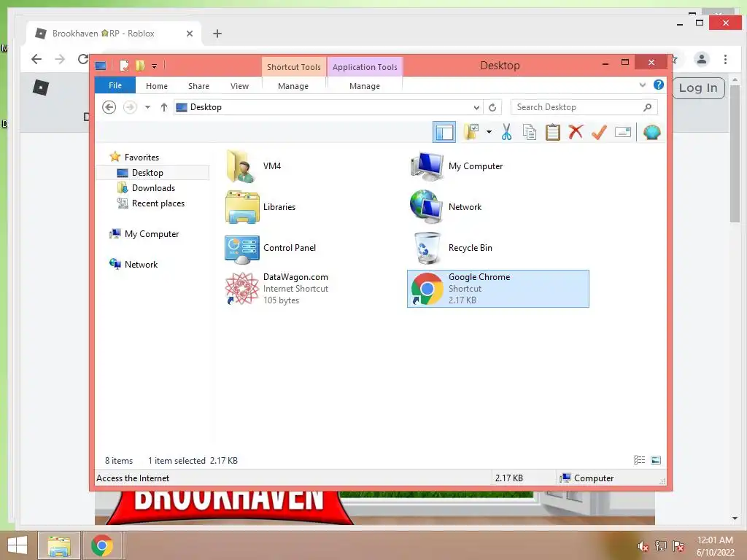Close the Brookhaven RP Chrome tab
This screenshot has width=747, height=560.
pos(190,34)
